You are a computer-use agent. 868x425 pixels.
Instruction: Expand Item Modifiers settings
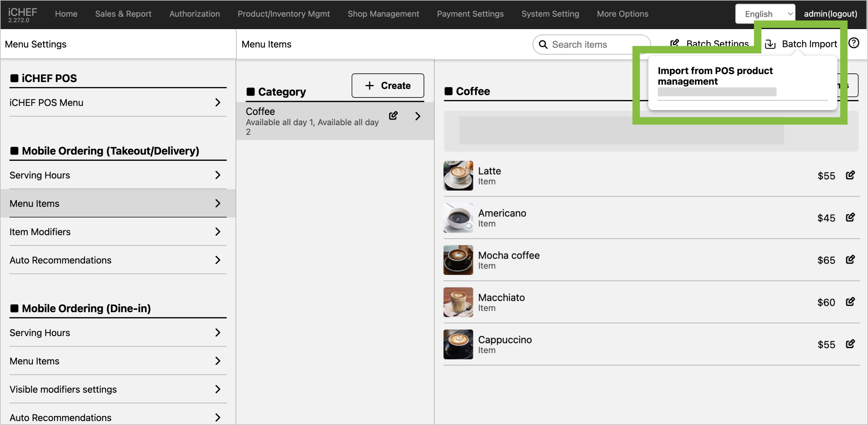tap(117, 232)
